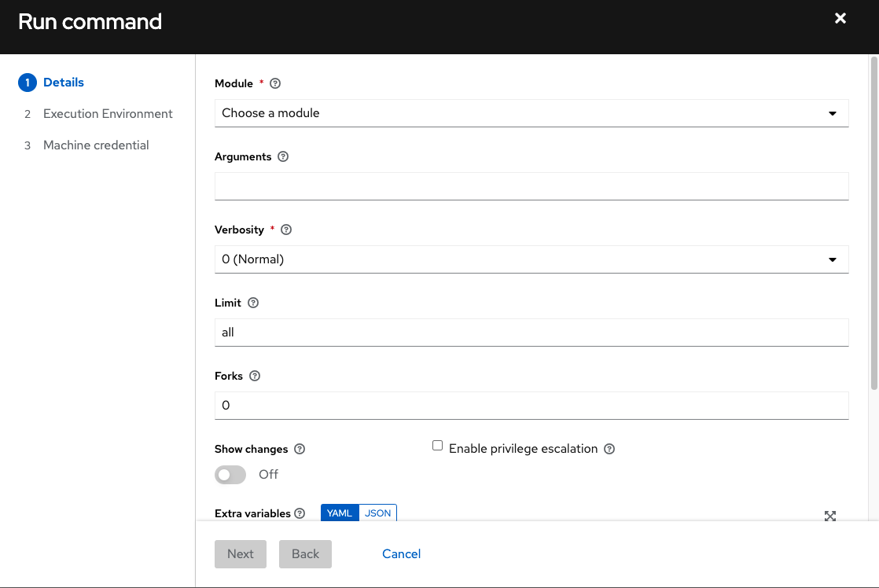
Task: Open the Choose a module dropdown
Action: click(531, 112)
